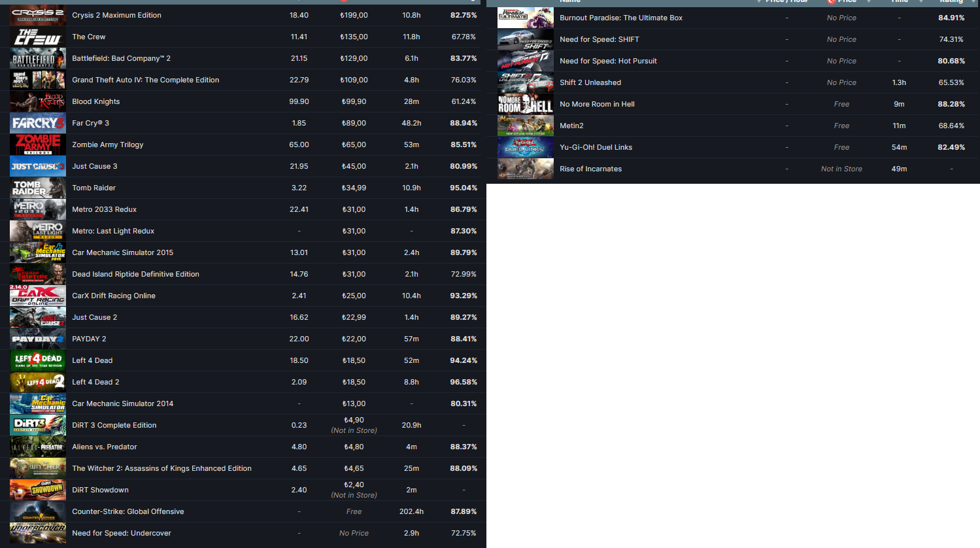Select the ₺22,00 price of PAYDAY 2
The width and height of the screenshot is (980, 548).
tap(354, 339)
